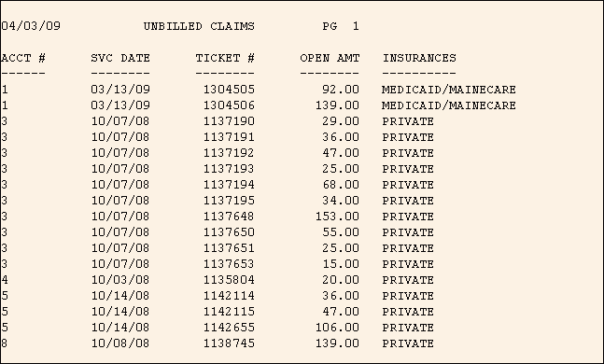
Task: Select ticket number 1135804
Action: click(x=229, y=280)
